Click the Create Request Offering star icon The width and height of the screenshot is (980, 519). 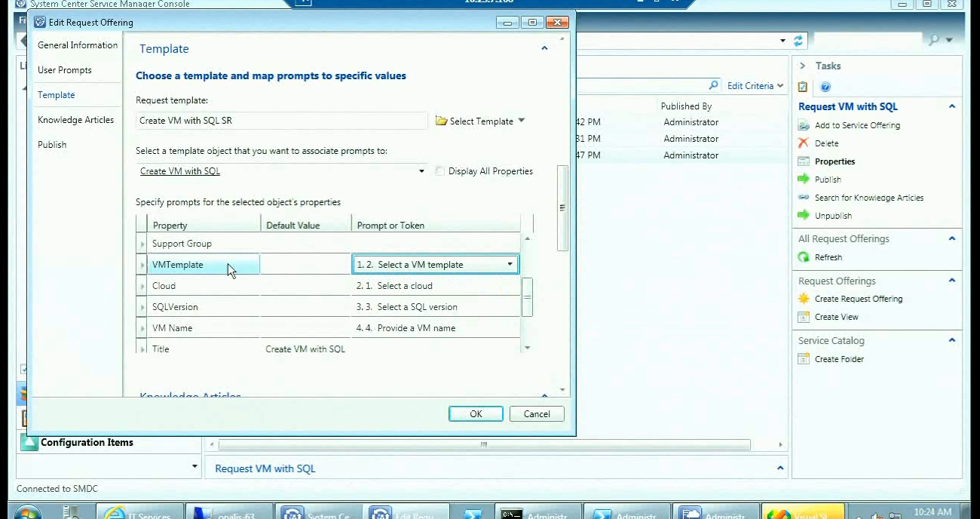[x=803, y=299]
